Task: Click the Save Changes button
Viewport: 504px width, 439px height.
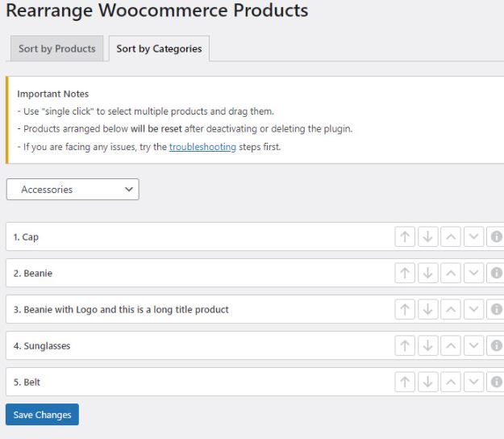Action: (x=42, y=415)
